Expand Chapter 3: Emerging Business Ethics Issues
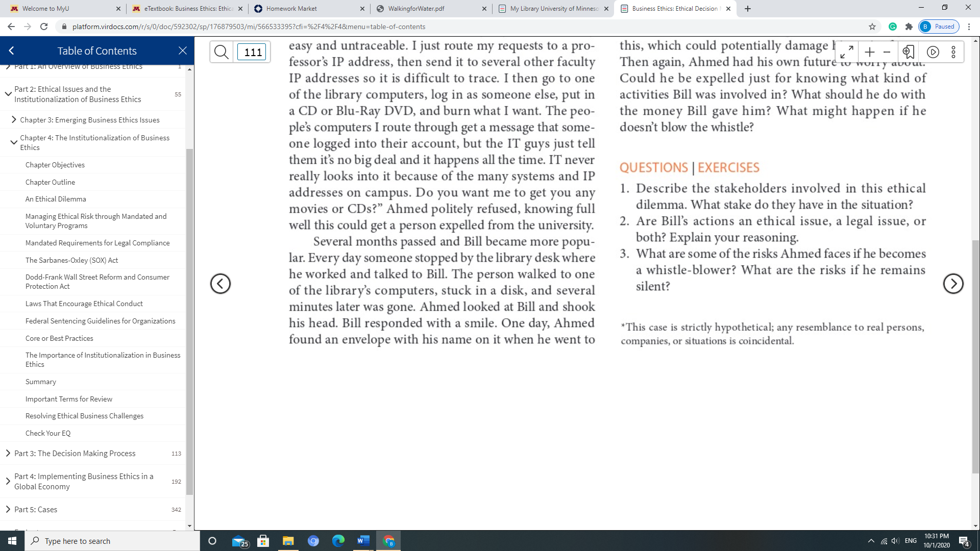The image size is (980, 551). point(14,120)
